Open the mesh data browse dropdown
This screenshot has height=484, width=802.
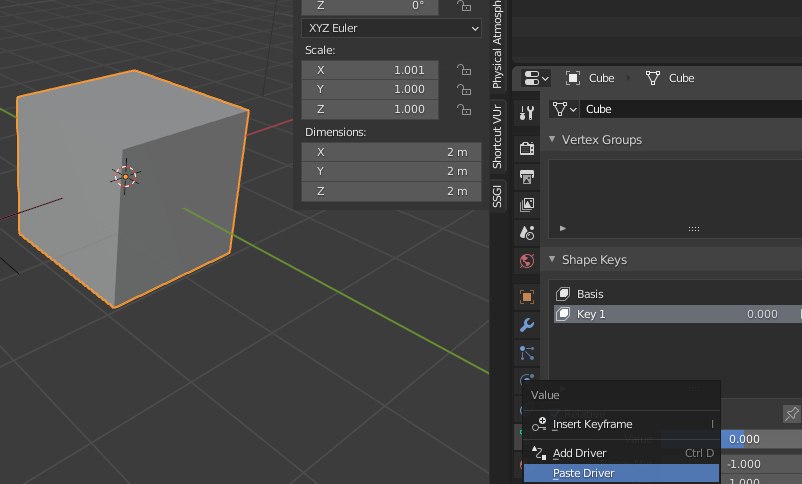tap(565, 109)
